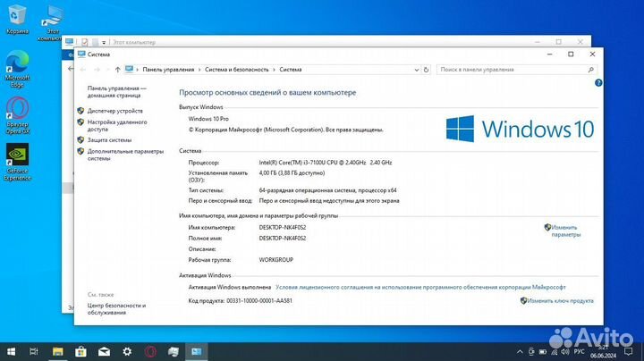Open the Mail app on the taskbar
This screenshot has height=361, width=644.
coord(104,351)
